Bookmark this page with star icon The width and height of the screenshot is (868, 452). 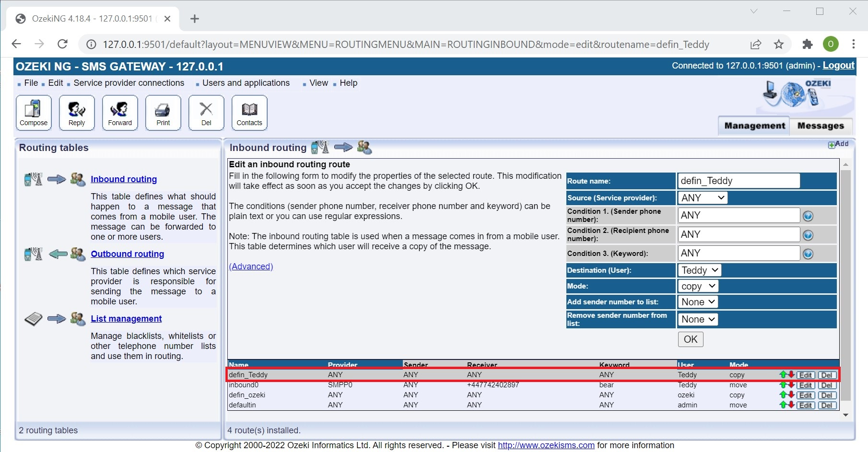[779, 44]
